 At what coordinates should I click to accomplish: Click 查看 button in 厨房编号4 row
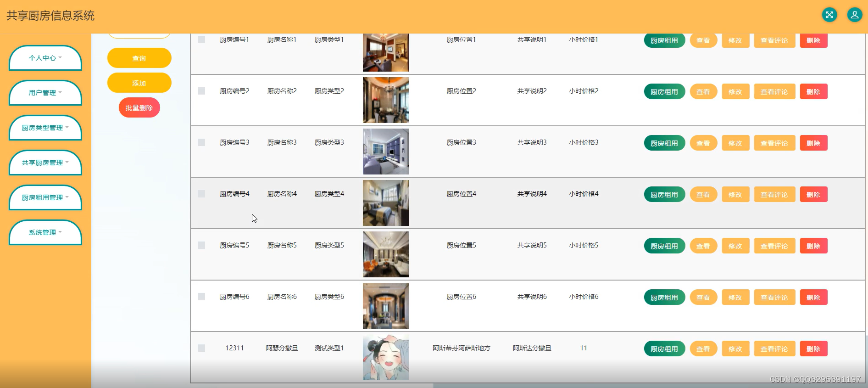703,195
